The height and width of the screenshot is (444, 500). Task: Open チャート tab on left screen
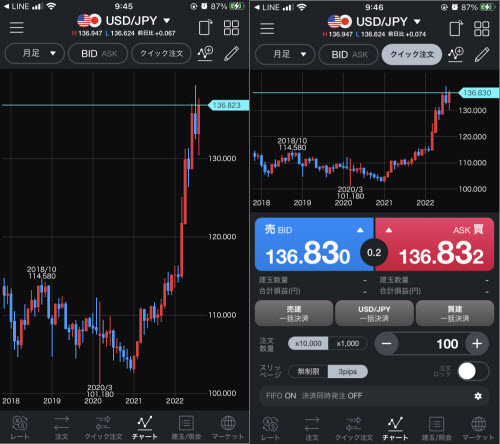[x=145, y=428]
